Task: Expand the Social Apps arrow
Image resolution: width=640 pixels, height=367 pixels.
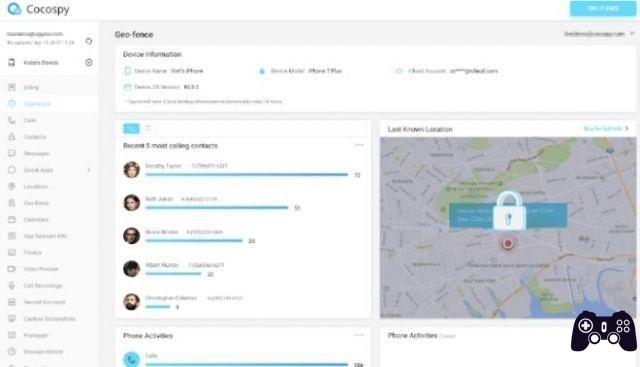Action: coord(89,170)
